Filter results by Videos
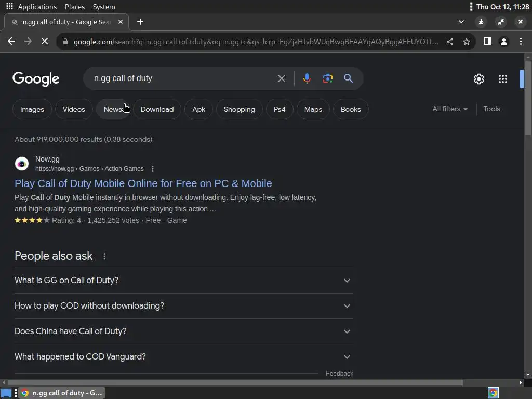This screenshot has width=532, height=399. (74, 109)
